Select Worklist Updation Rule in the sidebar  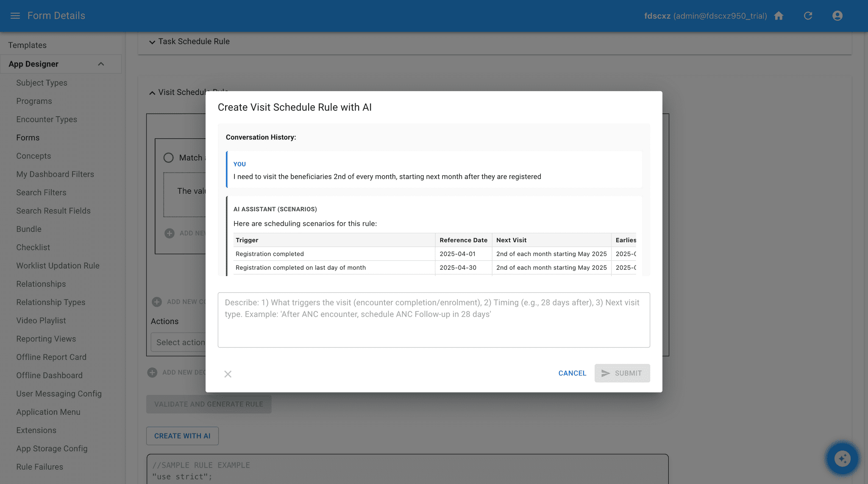tap(58, 266)
